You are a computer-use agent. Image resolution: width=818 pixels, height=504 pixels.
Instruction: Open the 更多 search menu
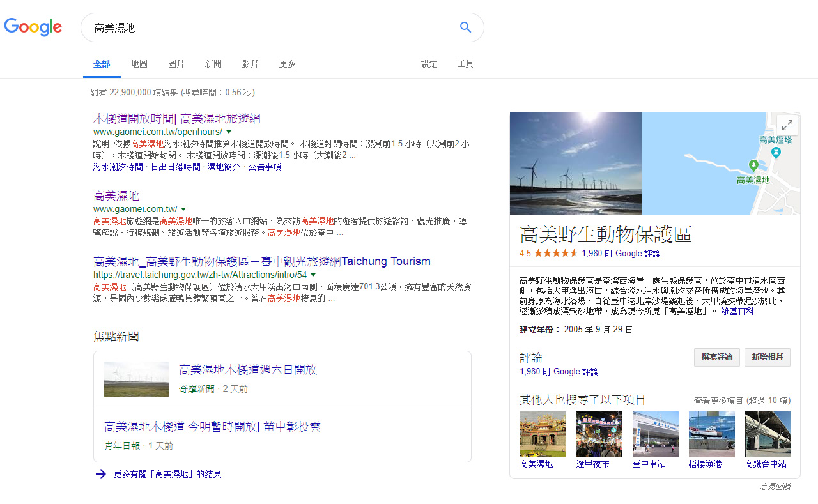pyautogui.click(x=287, y=64)
